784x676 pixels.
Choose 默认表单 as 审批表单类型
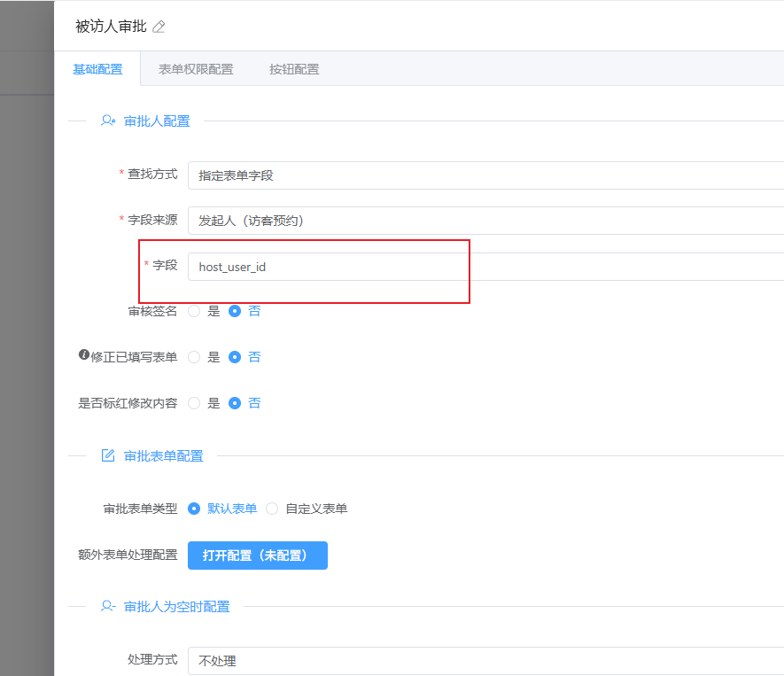194,509
